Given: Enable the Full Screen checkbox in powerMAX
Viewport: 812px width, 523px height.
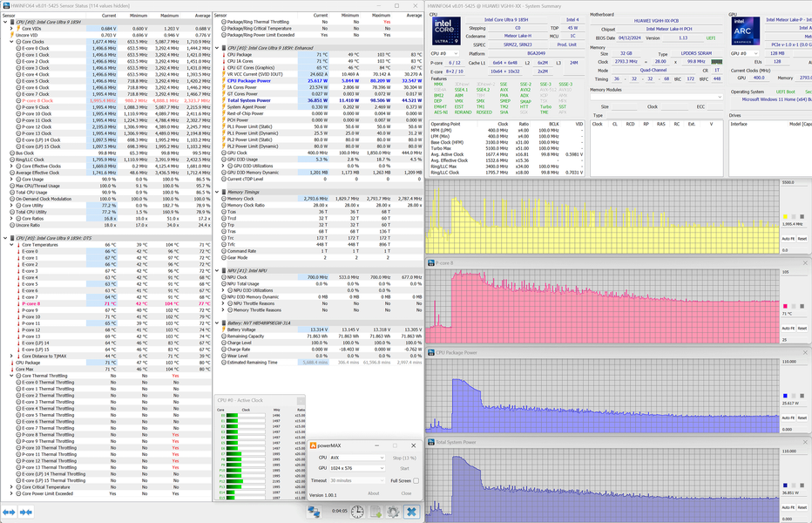Looking at the screenshot, I should point(416,480).
